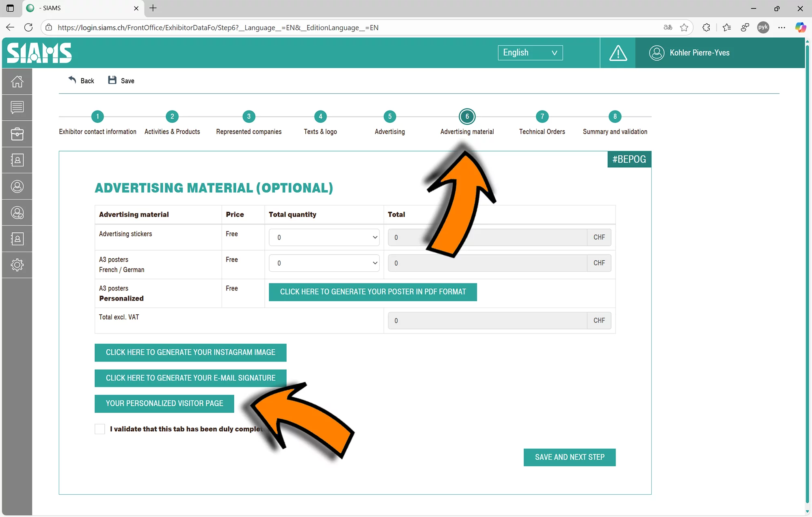Viewport: 812px width, 517px height.
Task: Click the browser address bar URL
Action: point(218,28)
